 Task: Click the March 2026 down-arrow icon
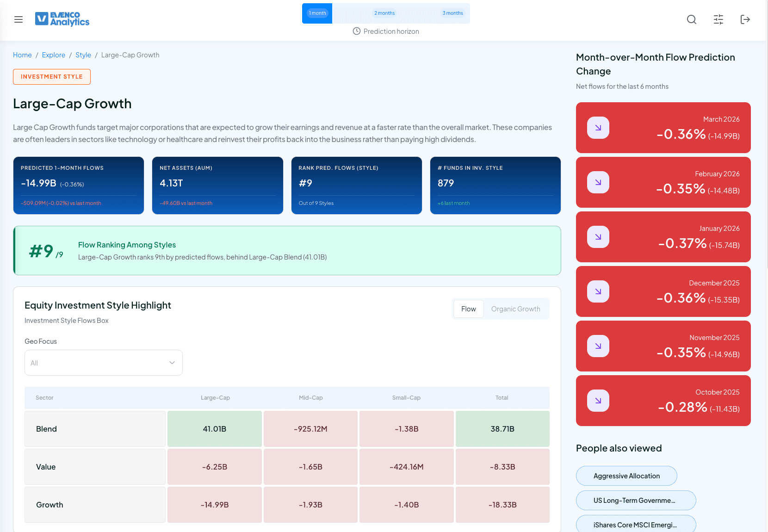click(598, 128)
